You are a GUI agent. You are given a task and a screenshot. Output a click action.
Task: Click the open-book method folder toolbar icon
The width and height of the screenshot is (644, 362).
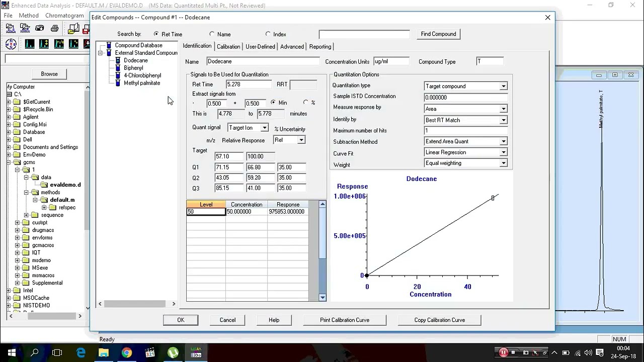point(74,29)
